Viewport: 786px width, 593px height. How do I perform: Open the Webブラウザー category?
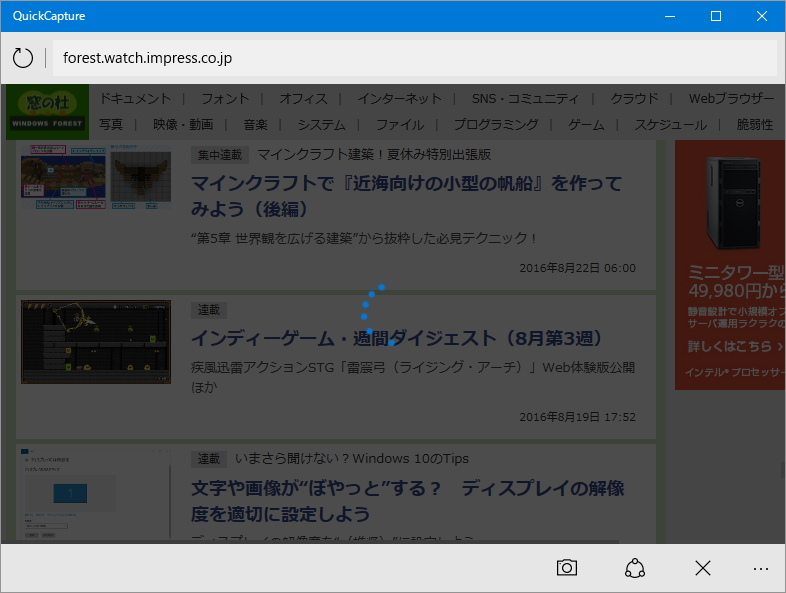pyautogui.click(x=731, y=99)
